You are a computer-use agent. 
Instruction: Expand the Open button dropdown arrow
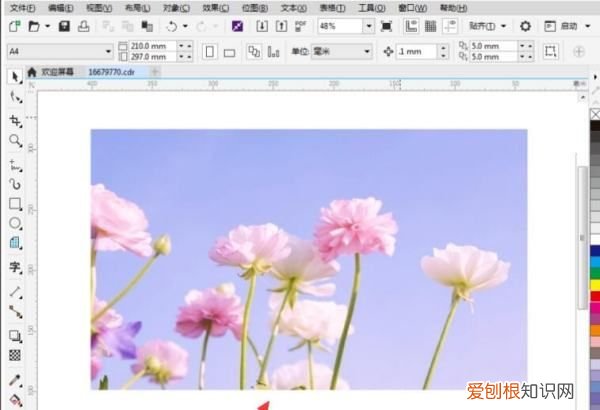[x=47, y=26]
